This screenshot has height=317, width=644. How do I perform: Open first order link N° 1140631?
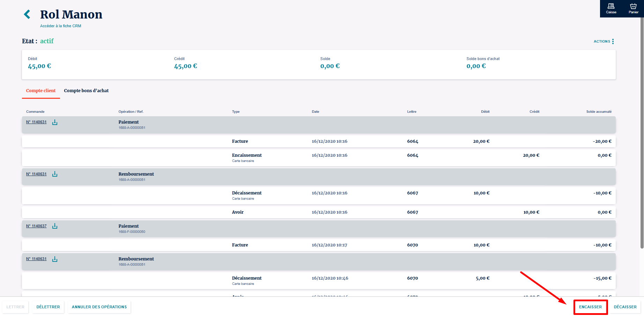[36, 122]
